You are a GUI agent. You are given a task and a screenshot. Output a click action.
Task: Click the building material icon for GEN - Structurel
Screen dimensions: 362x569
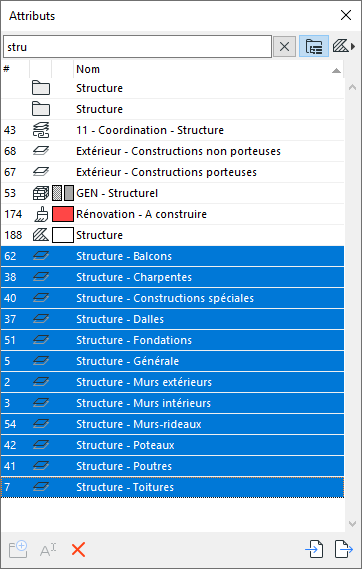[x=41, y=193]
